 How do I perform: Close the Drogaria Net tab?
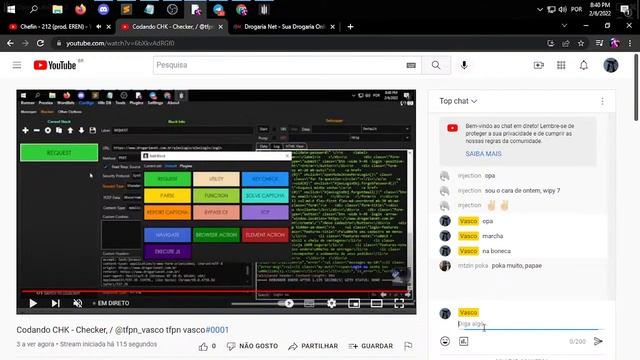(332, 27)
